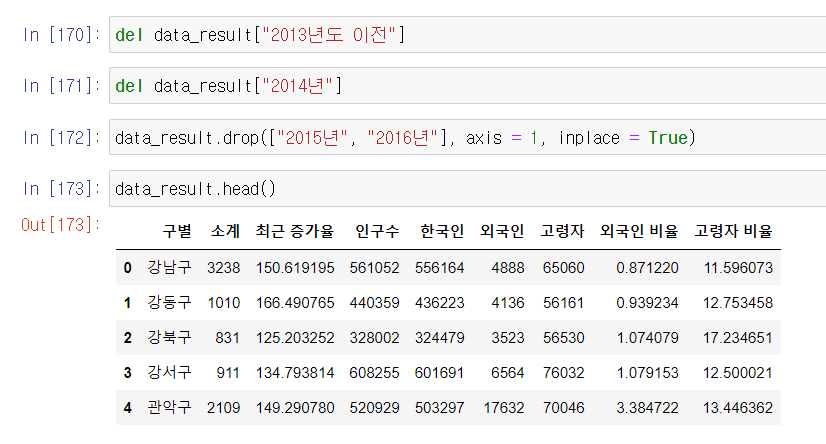Click the 외국인 value 6564
Viewport: 826px width, 444px height.
pyautogui.click(x=508, y=373)
